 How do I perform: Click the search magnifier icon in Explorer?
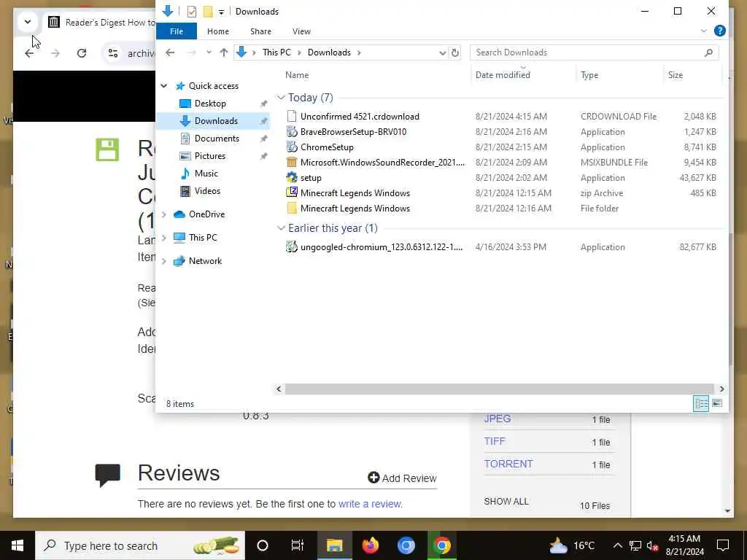pos(708,52)
